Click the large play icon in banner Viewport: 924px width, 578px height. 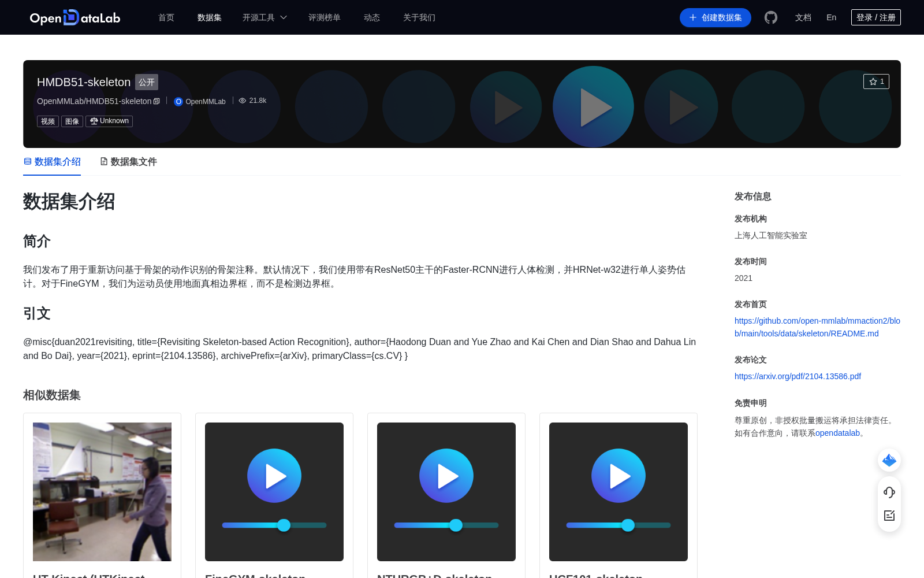pyautogui.click(x=594, y=107)
